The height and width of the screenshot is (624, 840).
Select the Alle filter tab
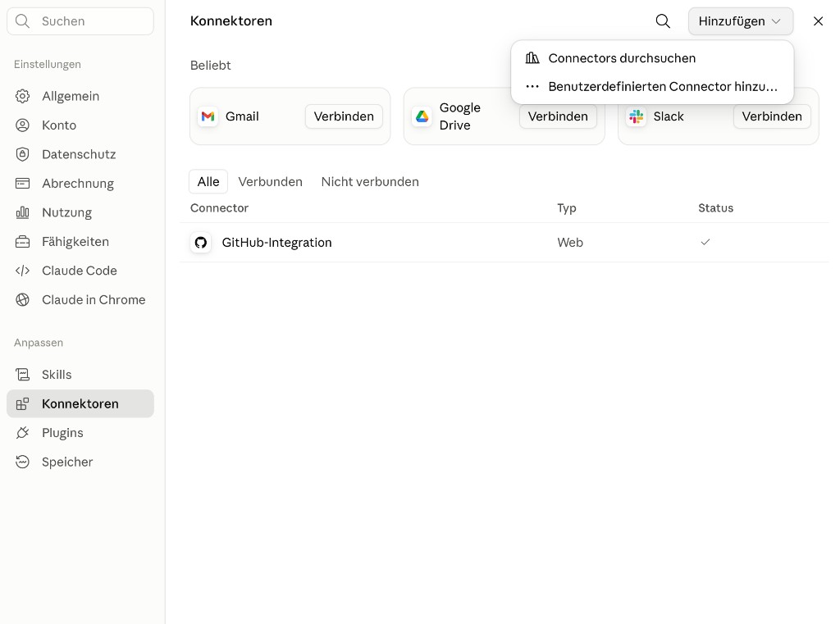[x=208, y=181]
